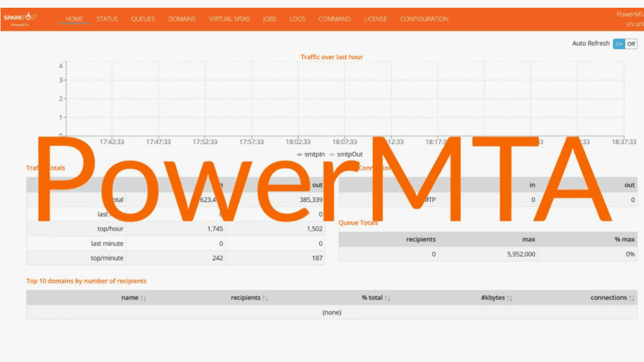Open the QUEUES menu item

click(x=143, y=19)
